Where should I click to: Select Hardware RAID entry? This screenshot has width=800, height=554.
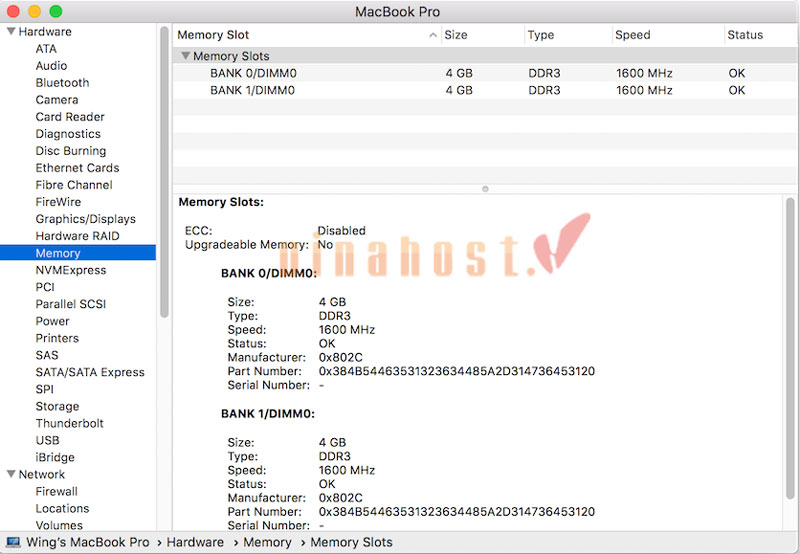[x=78, y=236]
